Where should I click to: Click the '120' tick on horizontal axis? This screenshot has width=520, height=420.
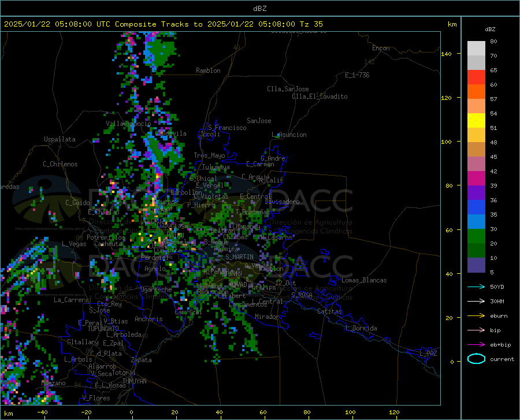394,412
